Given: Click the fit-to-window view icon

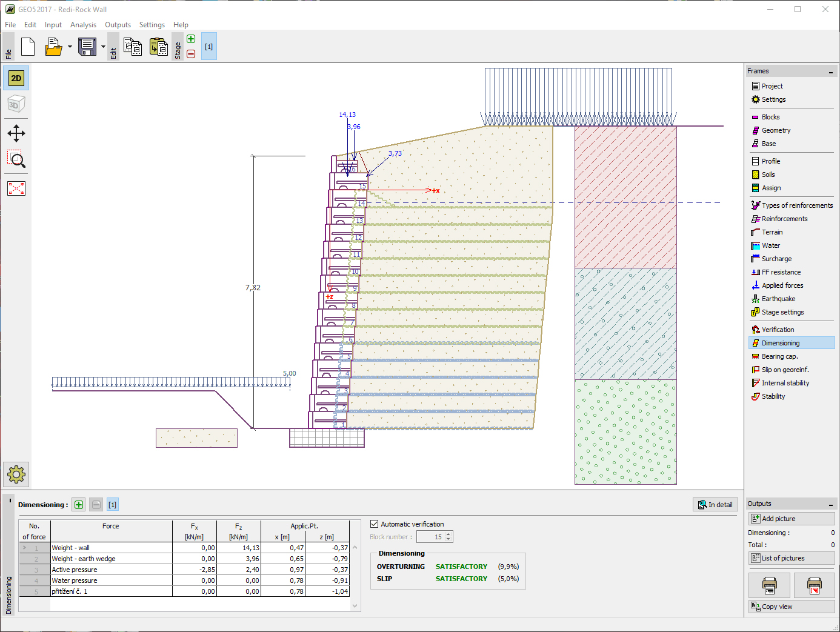Looking at the screenshot, I should (16, 188).
